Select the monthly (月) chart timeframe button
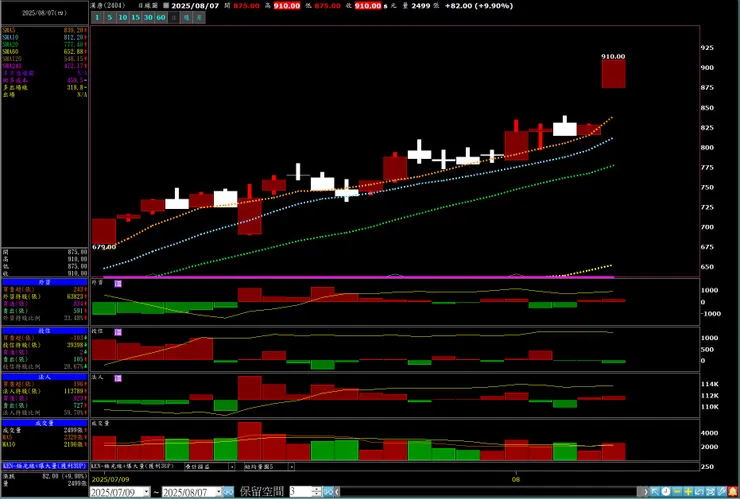The width and height of the screenshot is (740, 499). (x=200, y=17)
